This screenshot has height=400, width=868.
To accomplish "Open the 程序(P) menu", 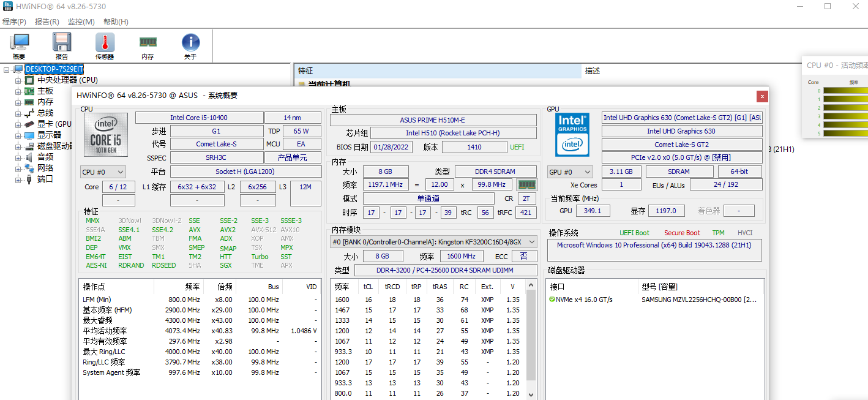I will 14,21.
